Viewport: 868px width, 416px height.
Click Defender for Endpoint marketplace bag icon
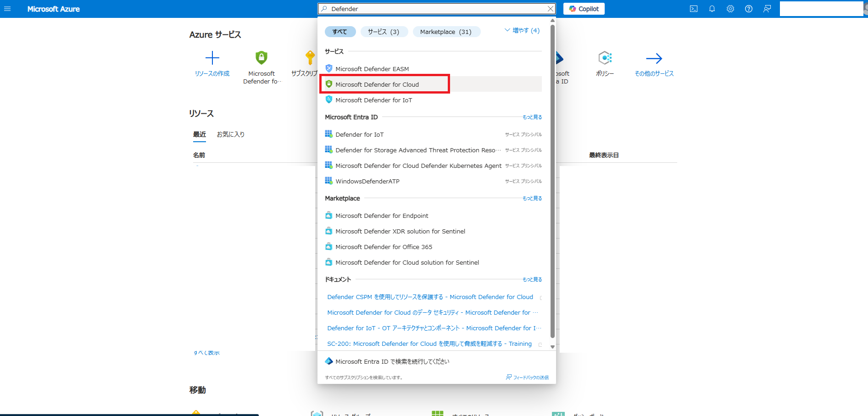[x=328, y=215]
